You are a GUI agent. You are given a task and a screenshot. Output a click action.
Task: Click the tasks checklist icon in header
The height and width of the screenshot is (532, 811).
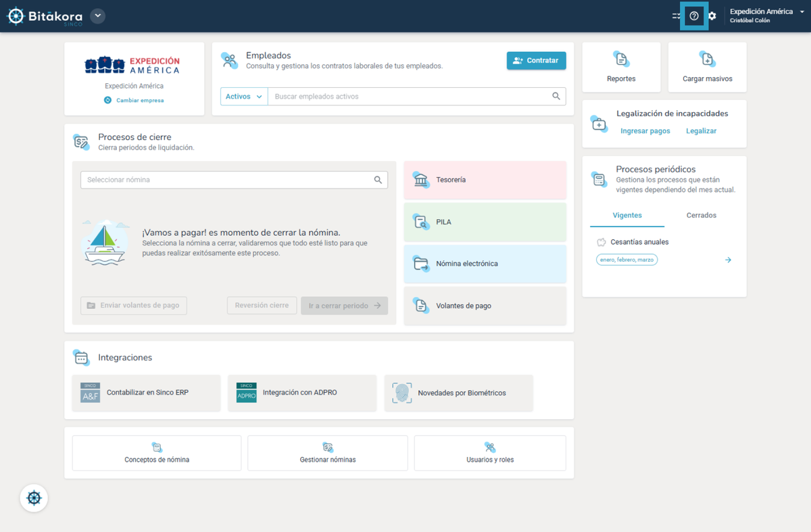[676, 16]
